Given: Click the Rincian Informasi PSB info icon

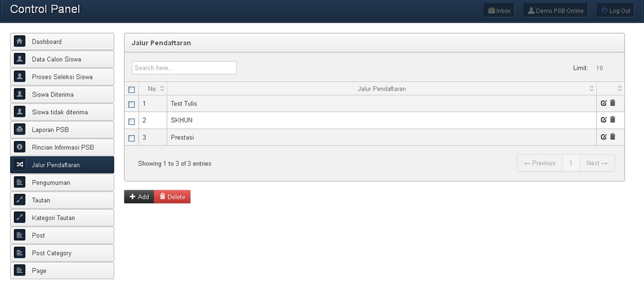Looking at the screenshot, I should (x=19, y=147).
